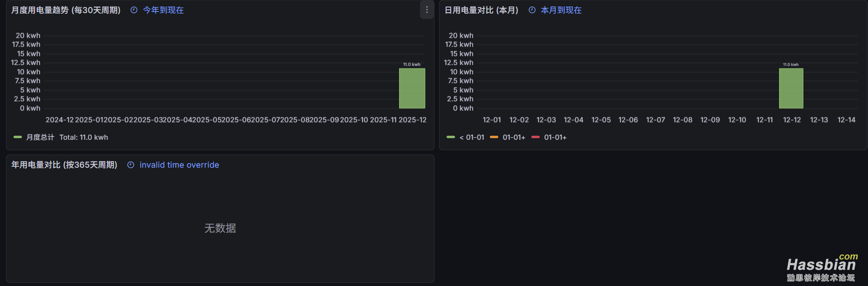
Task: Toggle the < 01-01 legend series
Action: coord(472,137)
